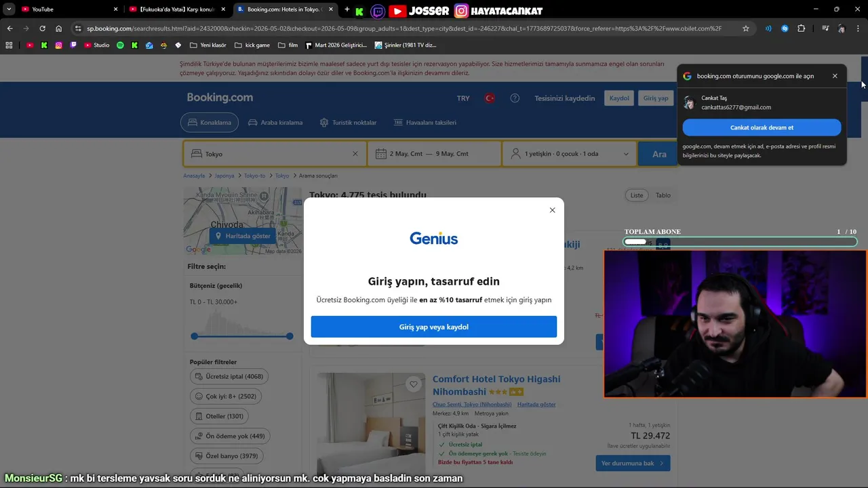Image resolution: width=868 pixels, height=488 pixels.
Task: Open the customer service help icon
Action: click(515, 98)
